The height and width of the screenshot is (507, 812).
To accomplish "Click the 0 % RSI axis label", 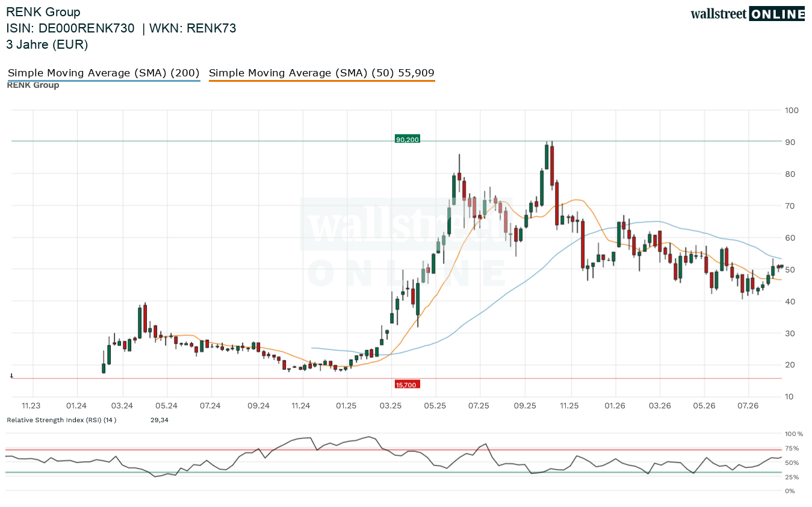I will (x=790, y=491).
